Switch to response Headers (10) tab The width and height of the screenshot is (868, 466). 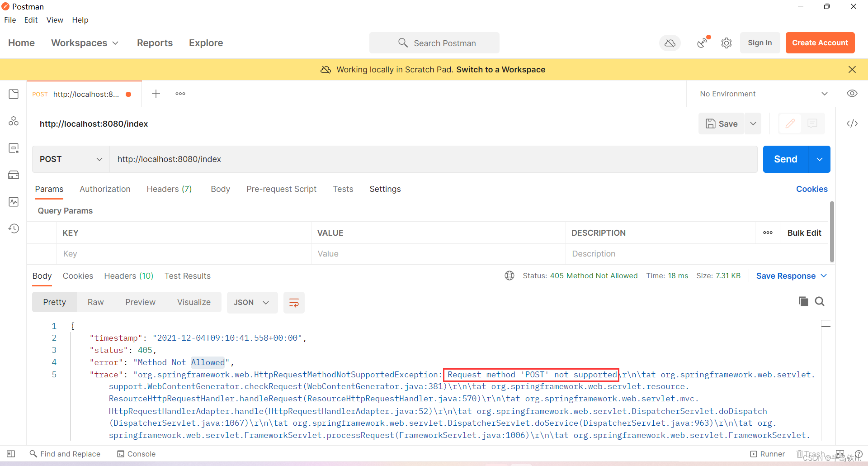[128, 276]
